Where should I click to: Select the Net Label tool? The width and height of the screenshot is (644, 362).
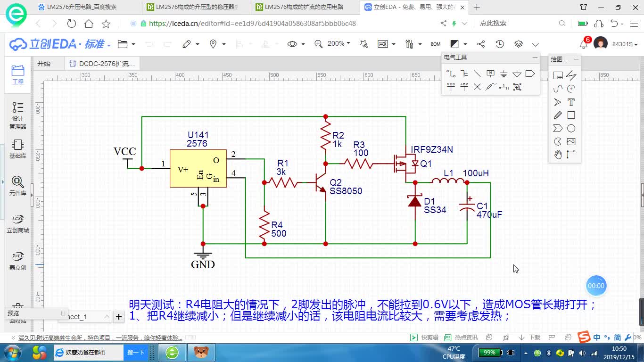pyautogui.click(x=490, y=74)
